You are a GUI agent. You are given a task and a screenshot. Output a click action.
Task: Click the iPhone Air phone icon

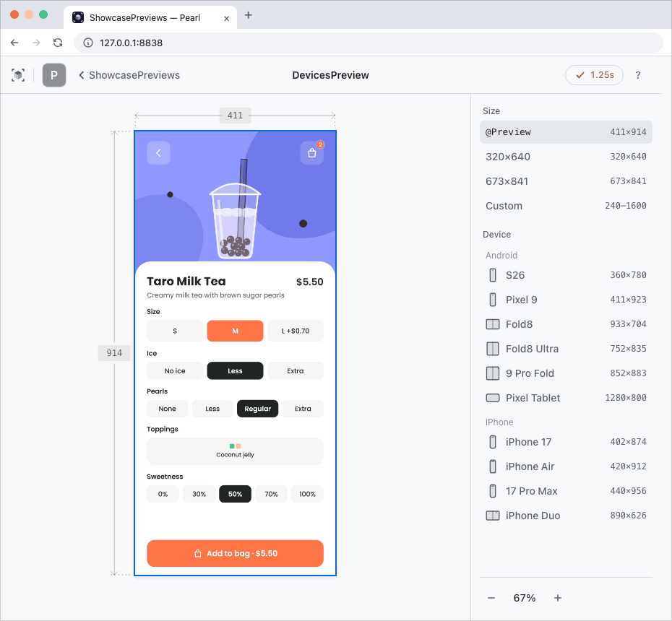point(493,466)
